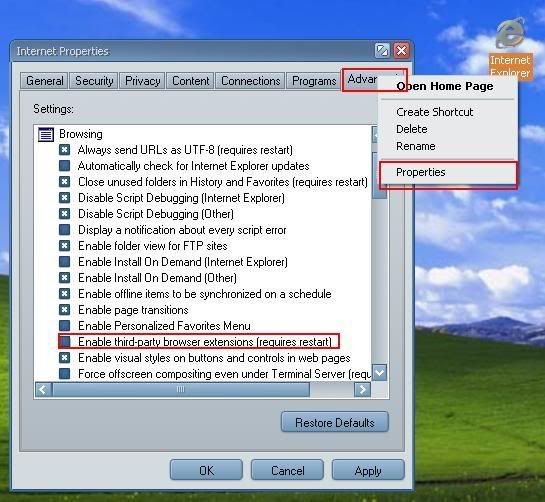Choose Open Home Page from context menu
This screenshot has height=502, width=545.
445,86
